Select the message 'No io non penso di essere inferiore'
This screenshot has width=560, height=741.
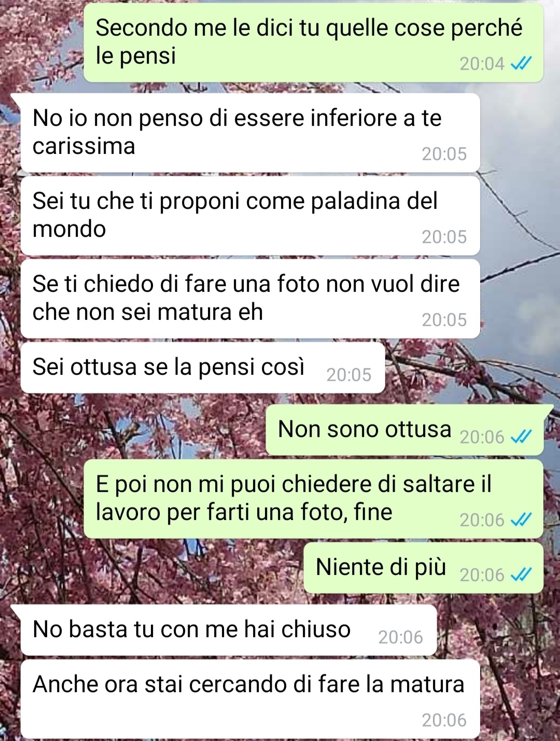pos(250,133)
